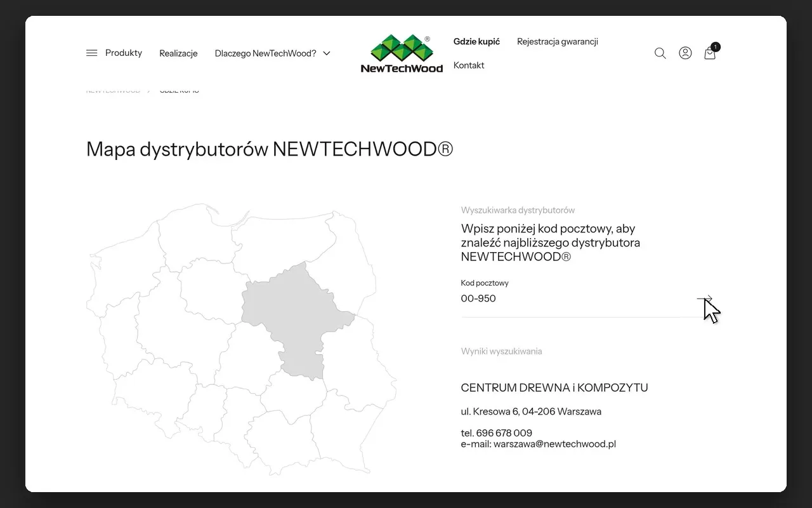Viewport: 812px width, 508px height.
Task: Open the shopping cart icon
Action: (710, 53)
